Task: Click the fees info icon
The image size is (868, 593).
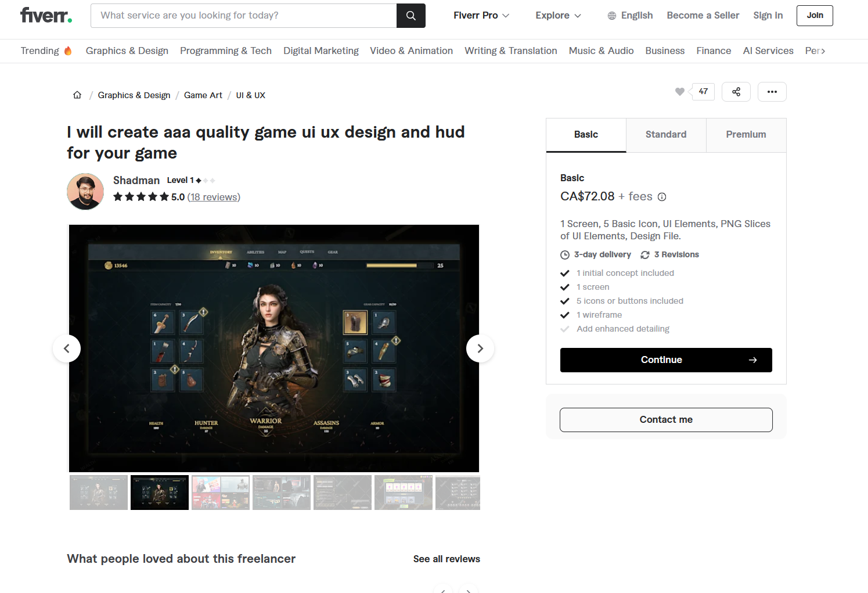Action: click(x=662, y=197)
